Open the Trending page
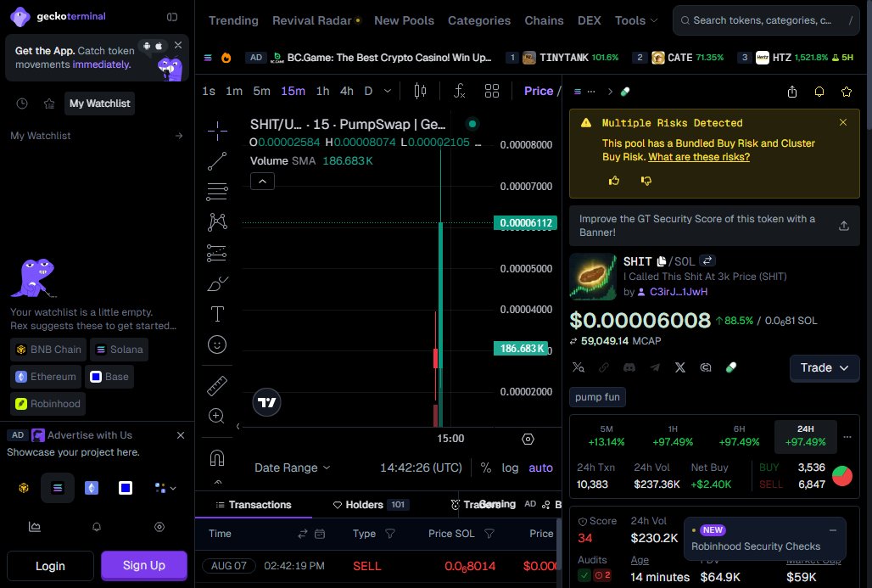 (233, 20)
